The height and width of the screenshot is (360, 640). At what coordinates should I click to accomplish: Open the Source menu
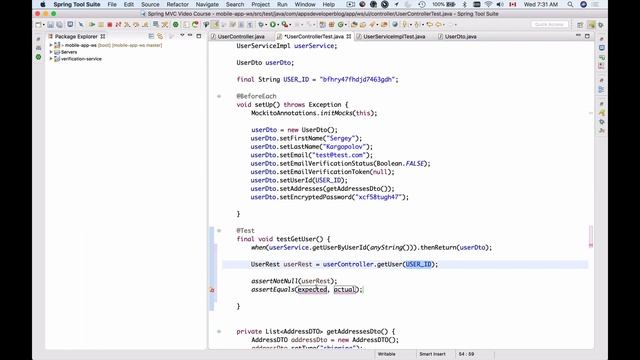(x=150, y=4)
